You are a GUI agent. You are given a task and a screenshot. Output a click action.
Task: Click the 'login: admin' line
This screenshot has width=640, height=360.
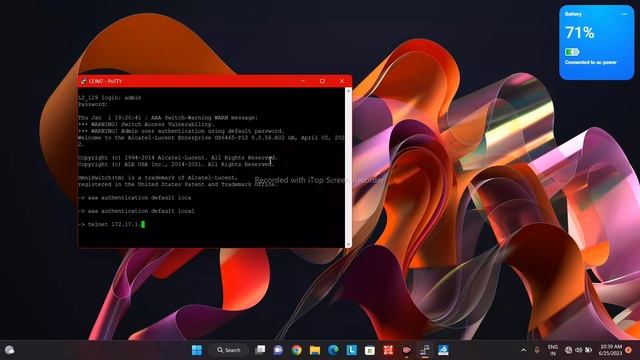109,98
